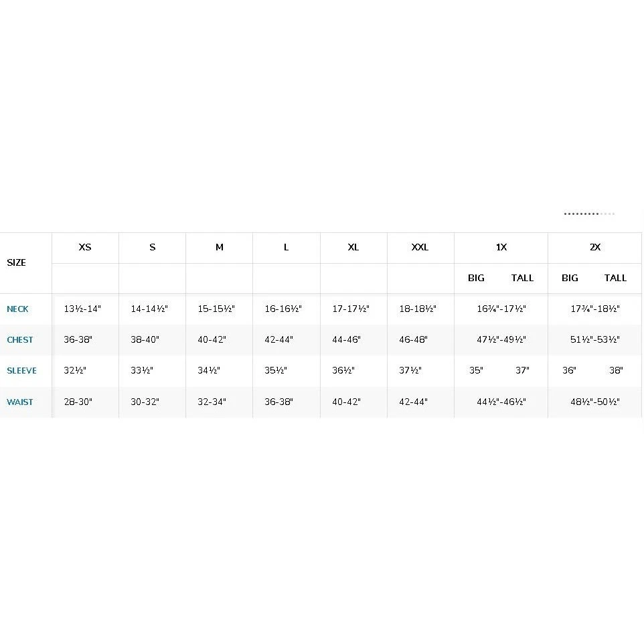Select the XS size column header

click(85, 248)
